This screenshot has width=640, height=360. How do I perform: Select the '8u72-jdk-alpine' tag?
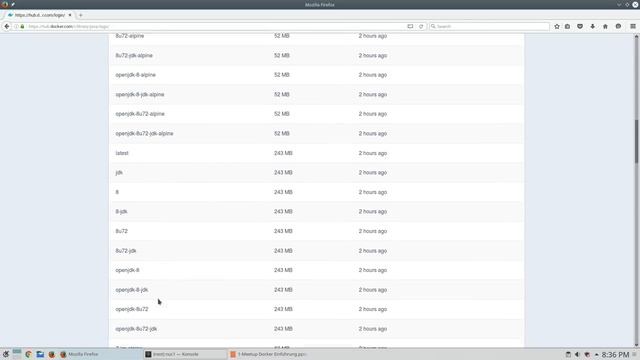point(134,56)
